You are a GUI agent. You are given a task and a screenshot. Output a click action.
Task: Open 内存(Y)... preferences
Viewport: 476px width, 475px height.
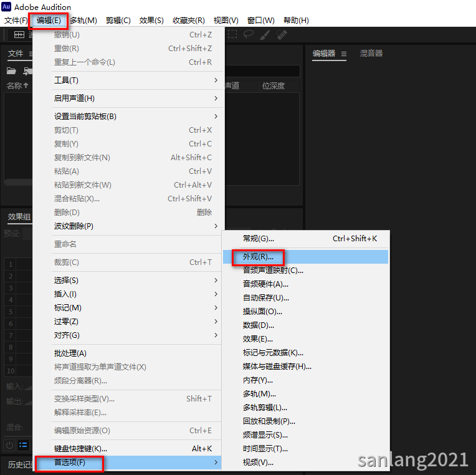(x=305, y=380)
